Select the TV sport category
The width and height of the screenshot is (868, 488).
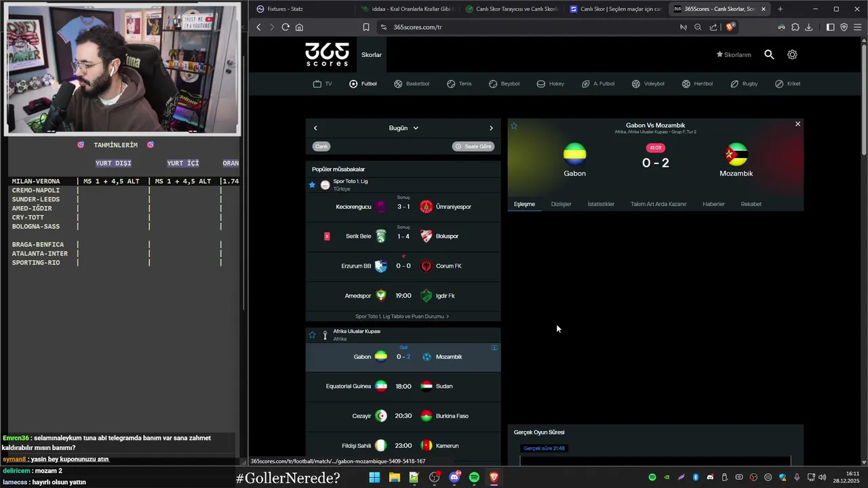(x=322, y=84)
